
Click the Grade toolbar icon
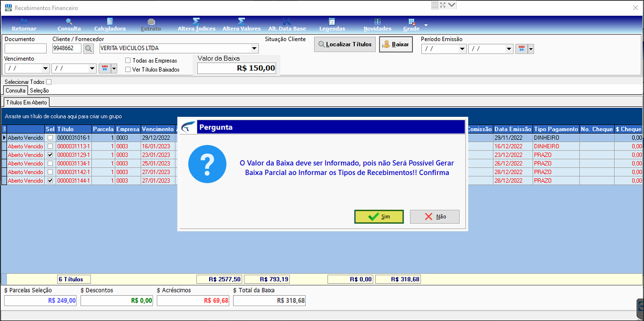pyautogui.click(x=411, y=22)
